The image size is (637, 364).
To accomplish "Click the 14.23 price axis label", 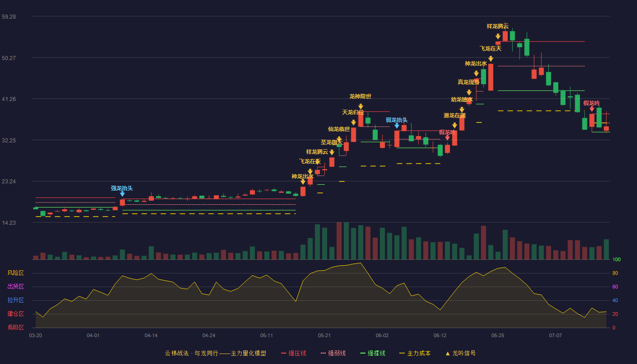I will pos(9,223).
